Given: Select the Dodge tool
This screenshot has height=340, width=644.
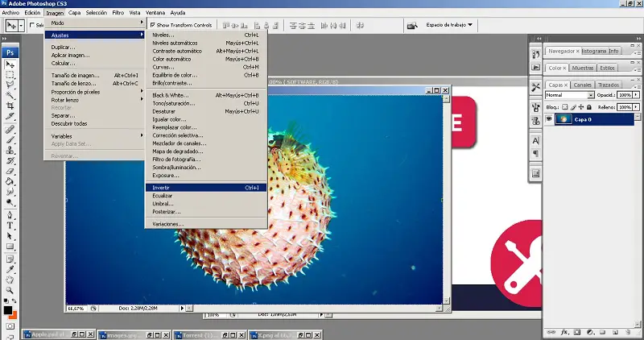Looking at the screenshot, I should click(10, 202).
